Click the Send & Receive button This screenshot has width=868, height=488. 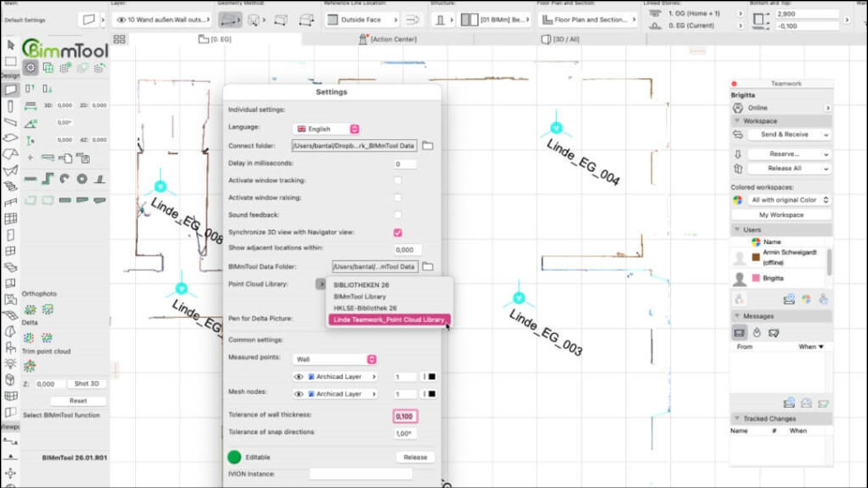point(789,134)
